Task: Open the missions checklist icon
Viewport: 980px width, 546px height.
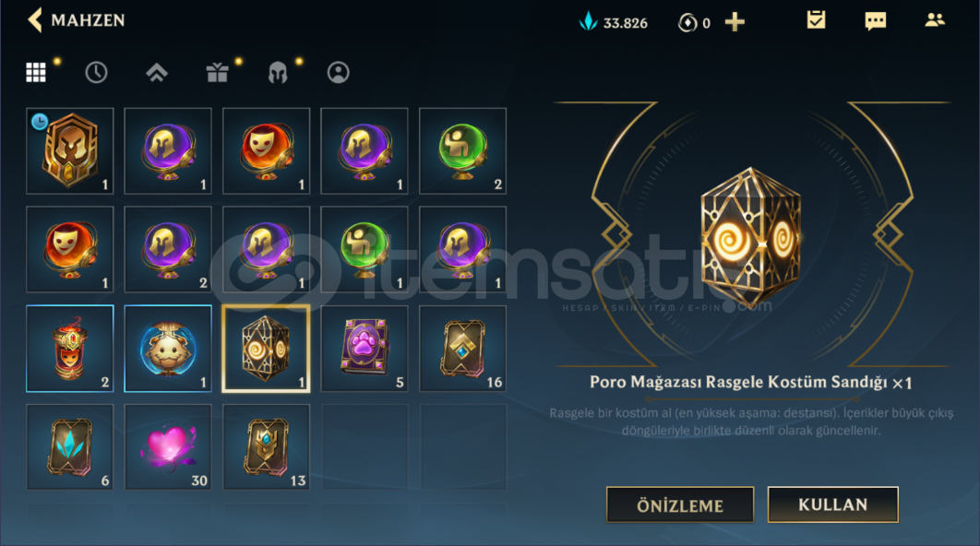Action: tap(817, 20)
